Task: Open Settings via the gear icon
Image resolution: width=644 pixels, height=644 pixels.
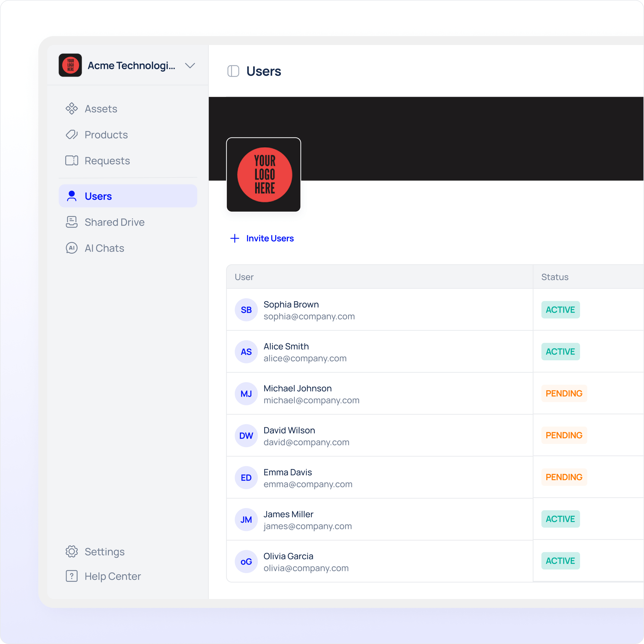Action: tap(71, 552)
